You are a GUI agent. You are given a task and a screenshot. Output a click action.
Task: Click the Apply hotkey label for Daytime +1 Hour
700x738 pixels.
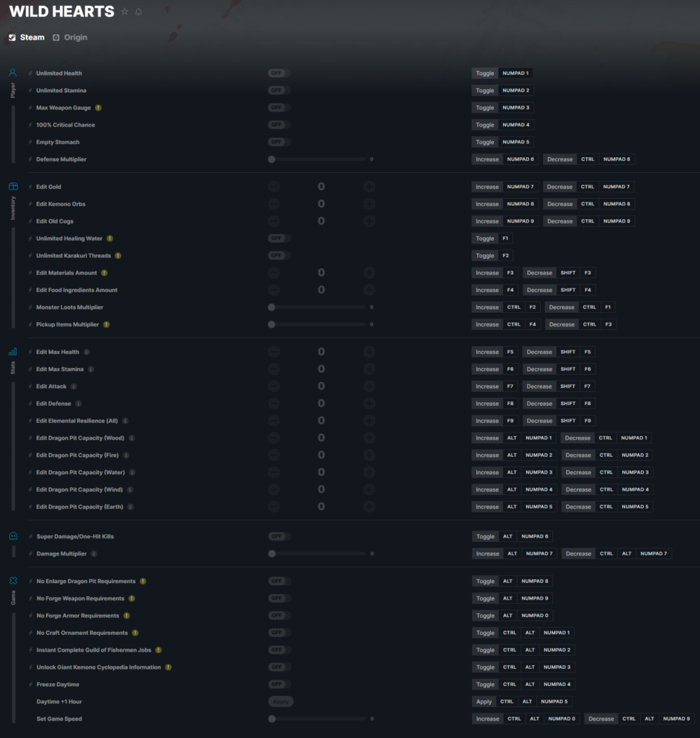(x=484, y=702)
